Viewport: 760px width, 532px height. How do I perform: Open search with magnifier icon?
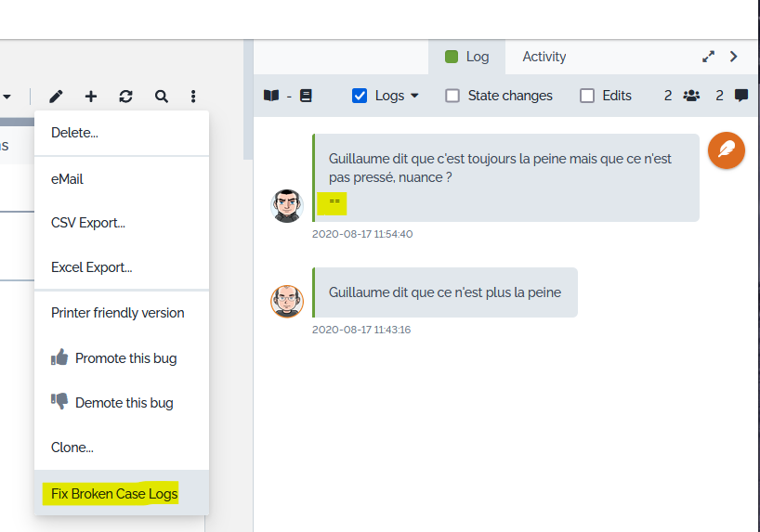(162, 97)
